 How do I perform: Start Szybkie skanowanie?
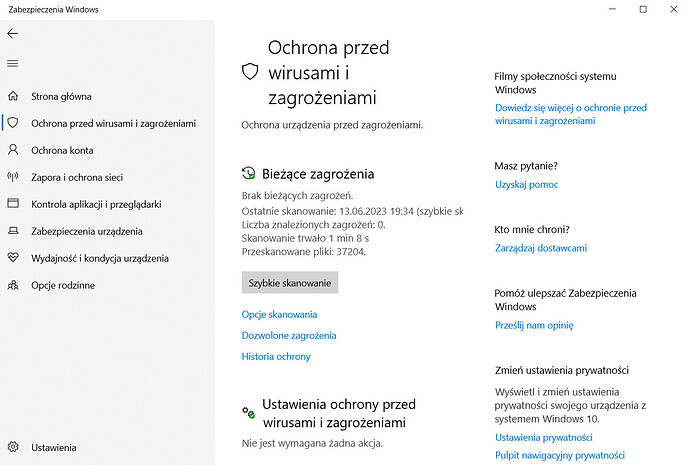coord(290,283)
